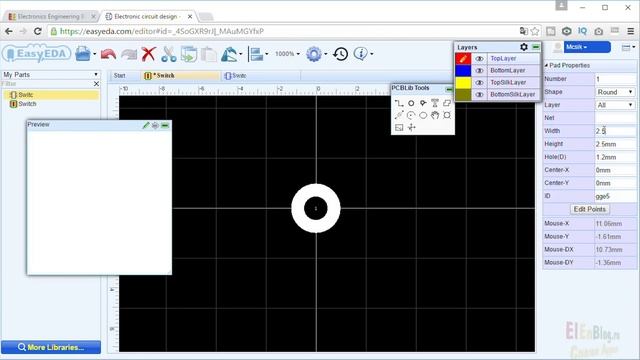Viewport: 640px width, 360px height.
Task: Click the Hole(D) value field 1.2mm
Action: click(x=615, y=157)
